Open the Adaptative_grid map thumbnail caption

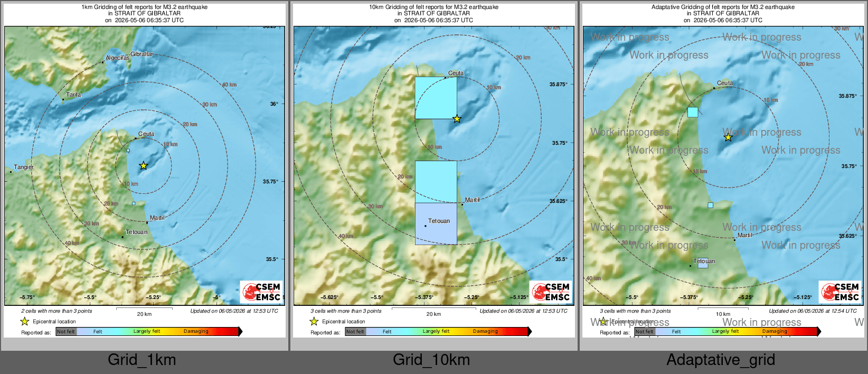[x=721, y=360]
